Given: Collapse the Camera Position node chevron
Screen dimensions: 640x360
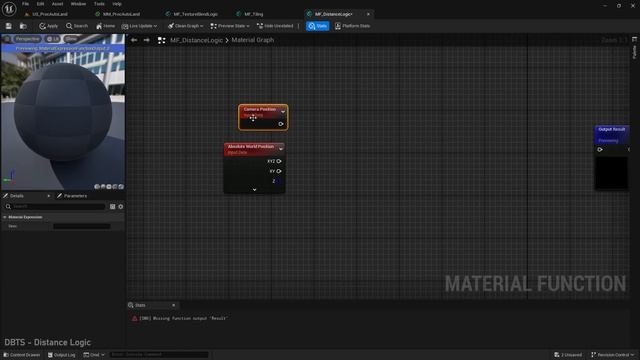Looking at the screenshot, I should tap(283, 112).
